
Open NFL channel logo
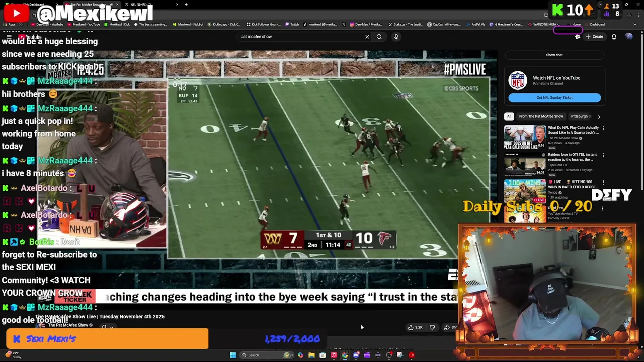[x=518, y=80]
